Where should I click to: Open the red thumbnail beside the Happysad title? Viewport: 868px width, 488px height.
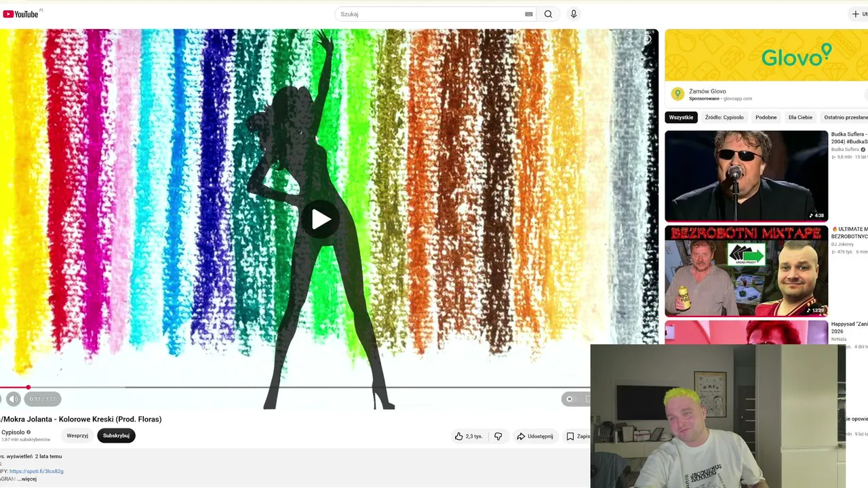tap(747, 332)
